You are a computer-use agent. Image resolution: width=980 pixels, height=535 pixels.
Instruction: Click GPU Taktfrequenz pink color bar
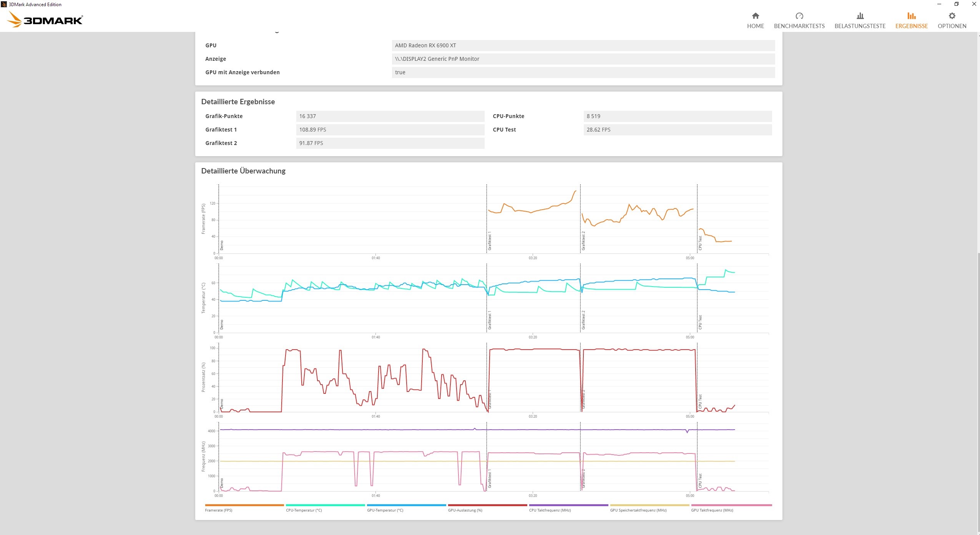point(731,505)
